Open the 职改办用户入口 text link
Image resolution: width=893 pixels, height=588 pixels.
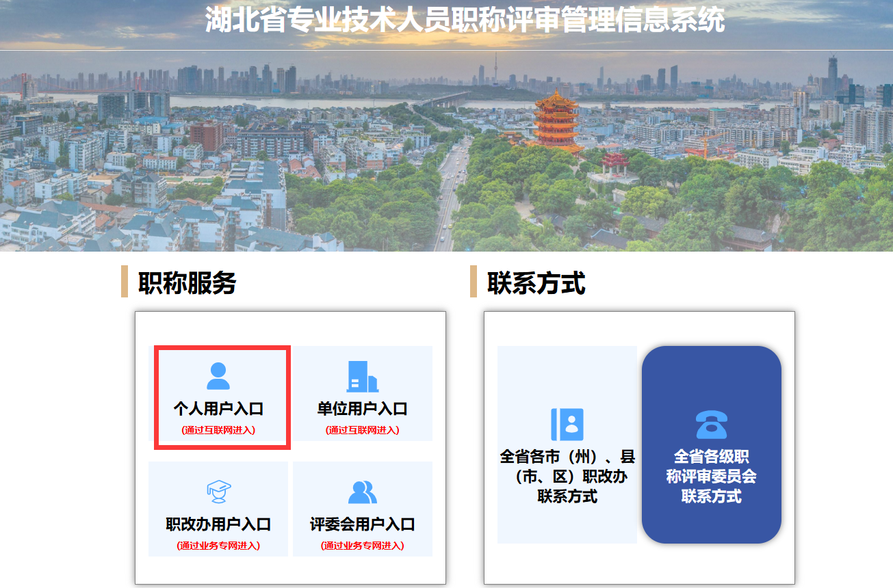pos(218,524)
